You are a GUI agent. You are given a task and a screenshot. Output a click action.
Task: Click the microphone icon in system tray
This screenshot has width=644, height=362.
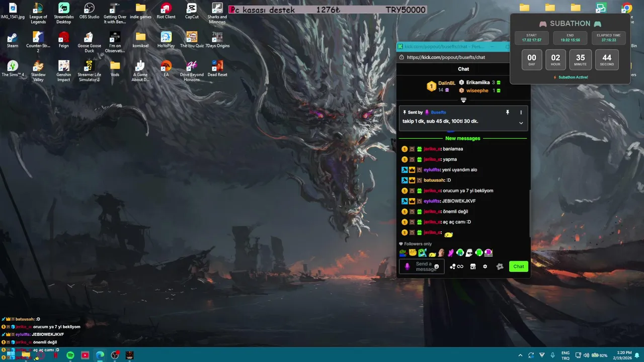click(553, 355)
